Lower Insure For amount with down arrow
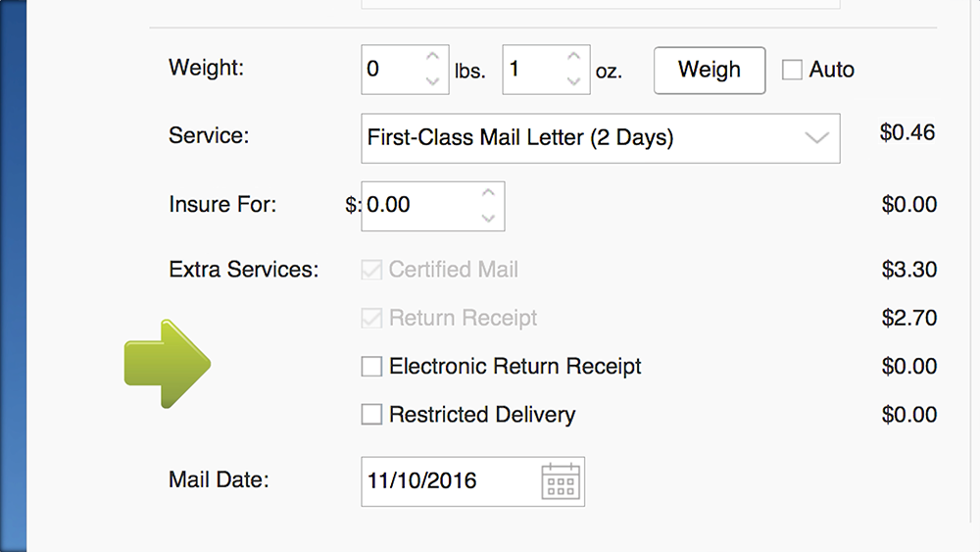Viewport: 980px width, 552px height. (x=489, y=219)
